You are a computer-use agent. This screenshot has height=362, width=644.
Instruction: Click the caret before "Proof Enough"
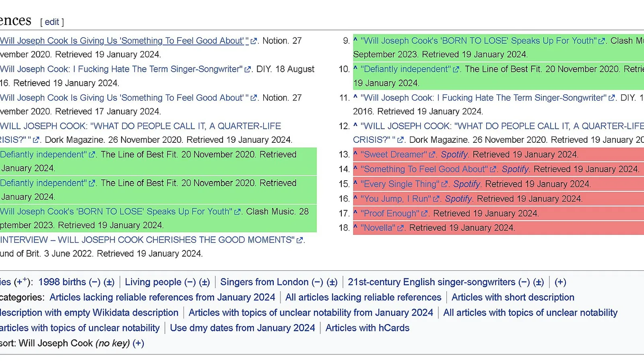click(x=355, y=212)
